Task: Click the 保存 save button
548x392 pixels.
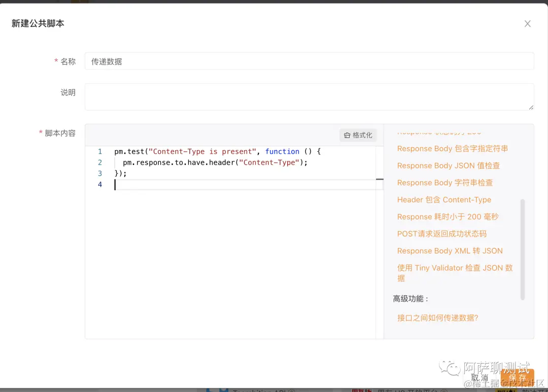Action: (517, 378)
